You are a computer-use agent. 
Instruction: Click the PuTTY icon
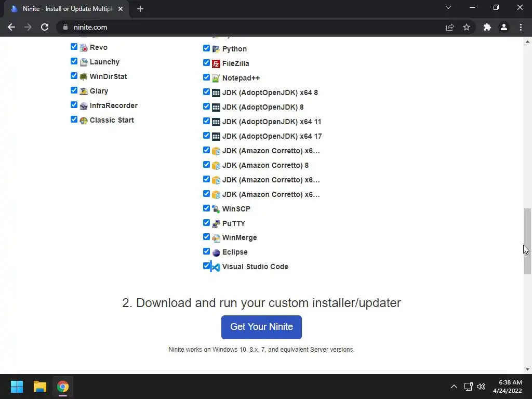point(216,223)
